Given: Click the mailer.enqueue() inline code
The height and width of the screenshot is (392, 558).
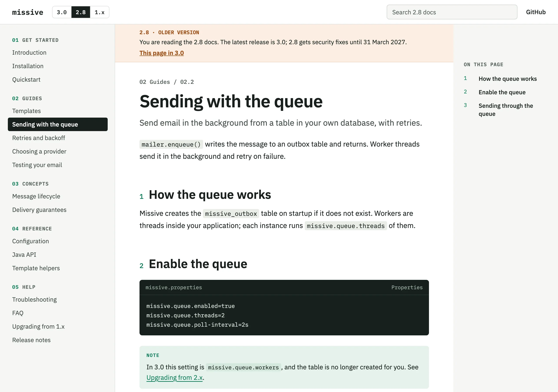Looking at the screenshot, I should coord(171,145).
